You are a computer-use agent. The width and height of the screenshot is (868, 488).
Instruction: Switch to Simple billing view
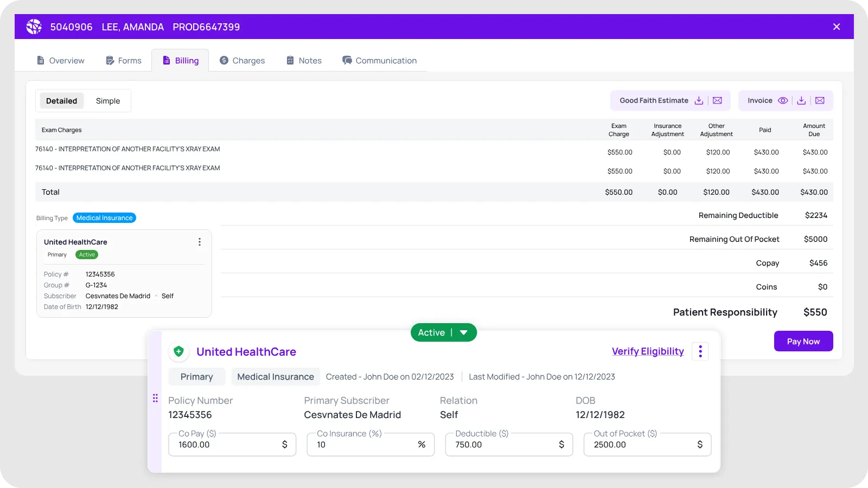click(108, 101)
